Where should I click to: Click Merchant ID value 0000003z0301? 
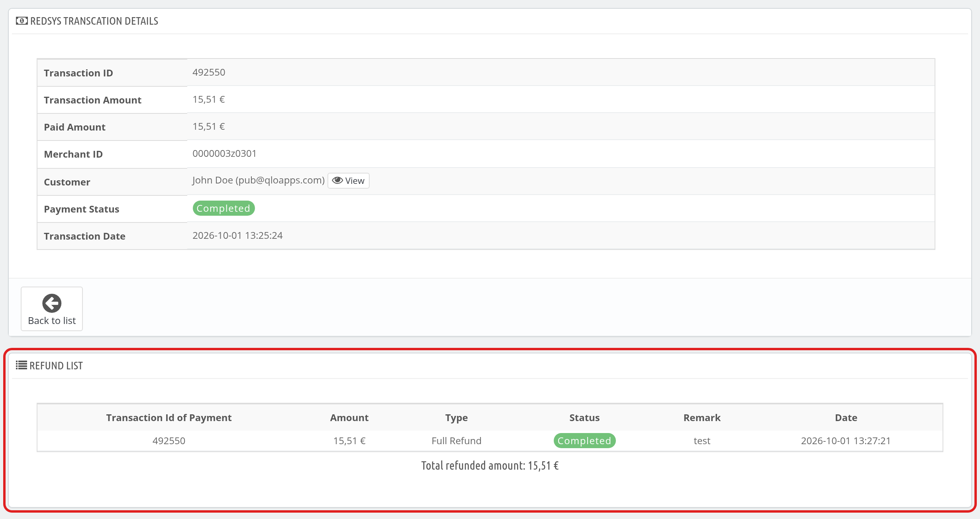[x=224, y=154]
